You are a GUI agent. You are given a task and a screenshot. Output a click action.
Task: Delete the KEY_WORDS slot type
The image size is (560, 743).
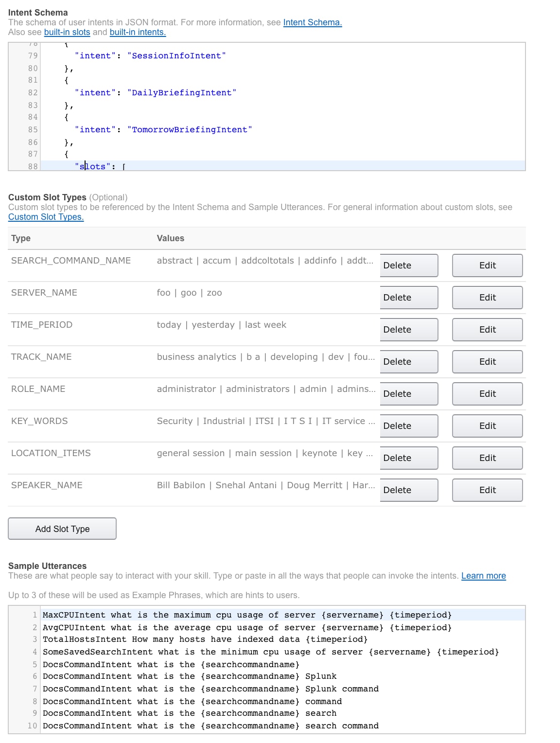pos(409,426)
